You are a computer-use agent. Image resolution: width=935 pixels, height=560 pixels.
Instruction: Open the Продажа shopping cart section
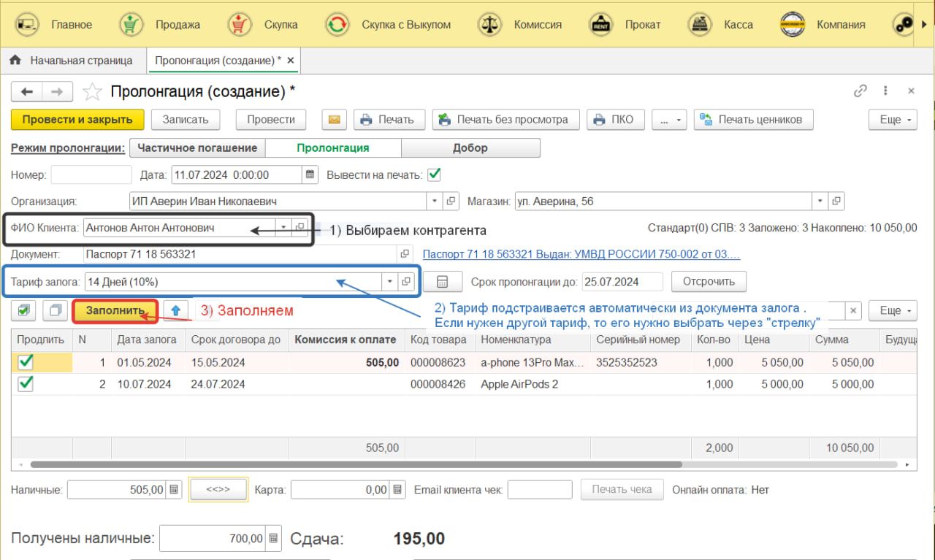click(x=131, y=24)
